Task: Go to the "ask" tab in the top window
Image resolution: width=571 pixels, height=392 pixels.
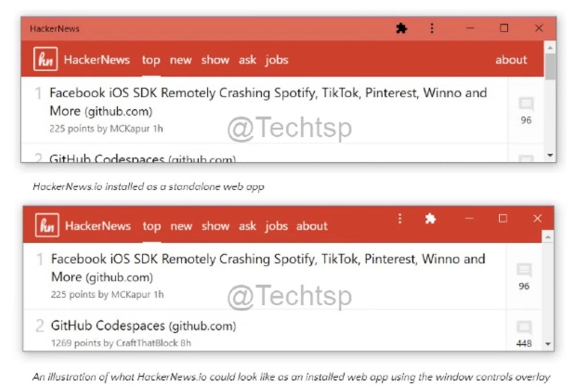Action: tap(248, 60)
